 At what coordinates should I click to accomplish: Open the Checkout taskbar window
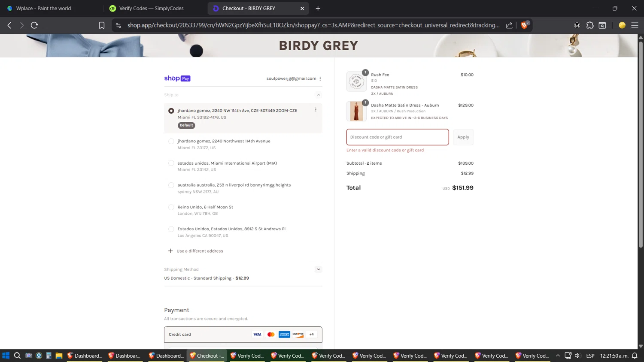pyautogui.click(x=207, y=356)
